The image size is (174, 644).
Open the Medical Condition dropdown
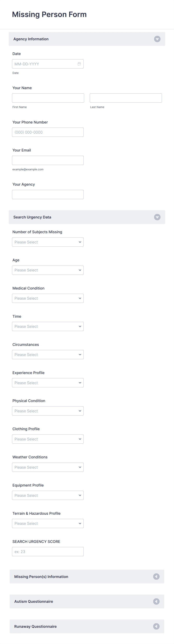tap(48, 298)
